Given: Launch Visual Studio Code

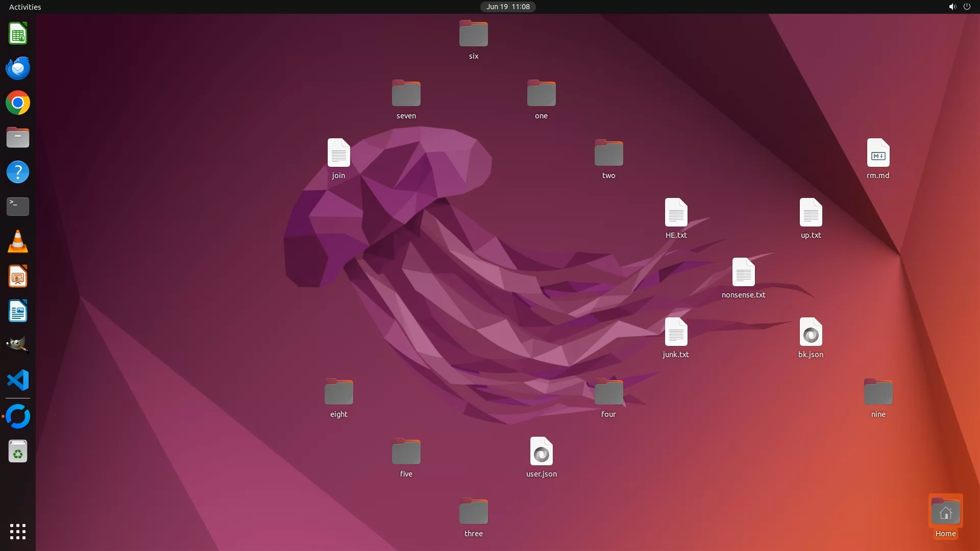Looking at the screenshot, I should click(18, 380).
